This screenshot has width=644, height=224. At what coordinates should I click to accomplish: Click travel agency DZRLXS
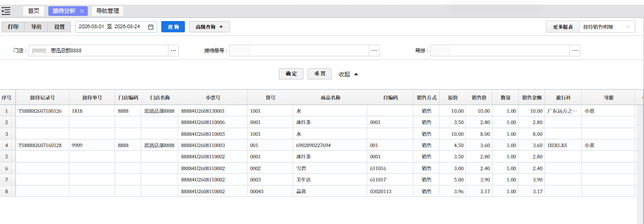pyautogui.click(x=557, y=146)
